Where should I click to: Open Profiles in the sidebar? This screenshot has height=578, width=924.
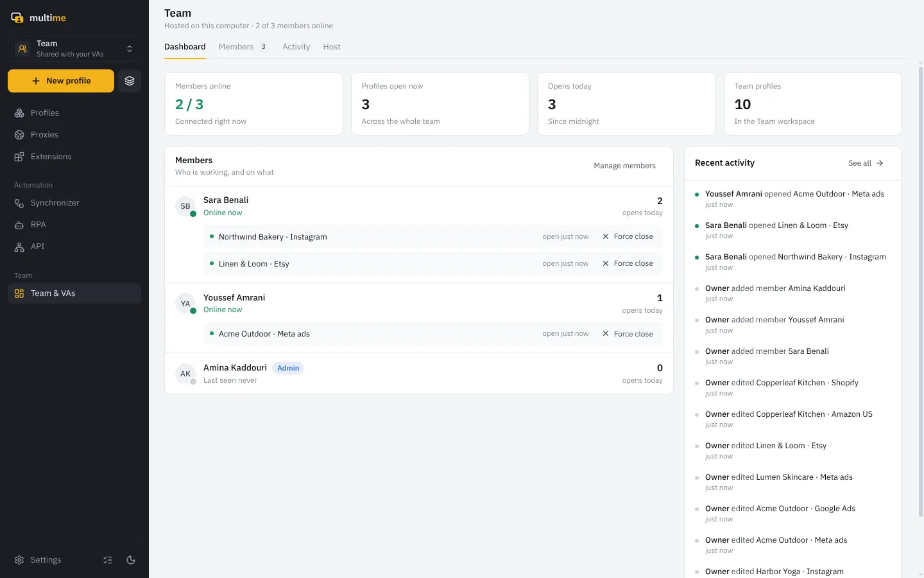[x=74, y=113]
